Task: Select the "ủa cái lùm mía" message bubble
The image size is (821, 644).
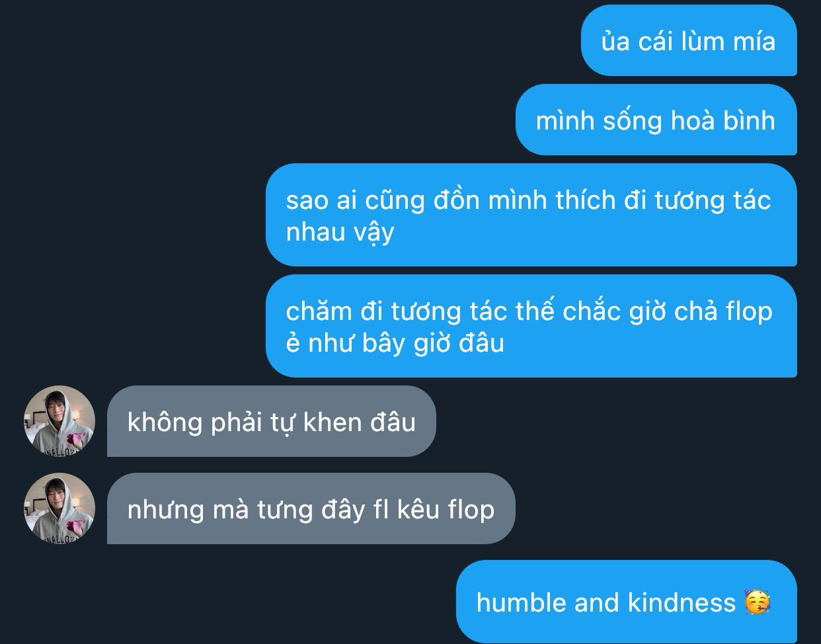Action: 689,40
